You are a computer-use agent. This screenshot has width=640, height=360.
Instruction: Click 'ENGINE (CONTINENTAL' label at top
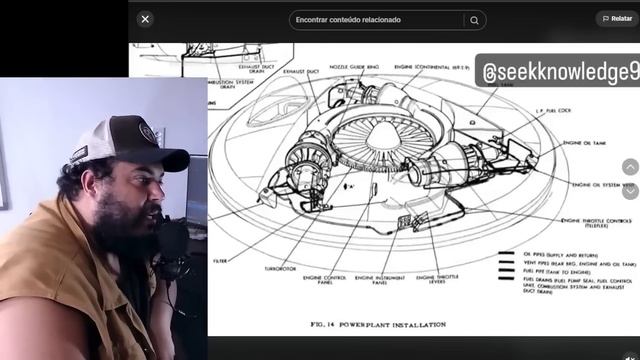[432, 67]
